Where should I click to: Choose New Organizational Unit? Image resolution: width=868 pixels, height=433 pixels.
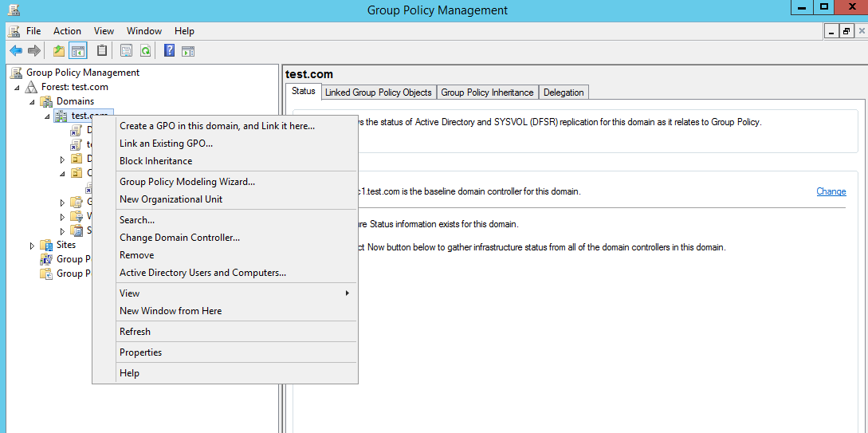pos(226,199)
